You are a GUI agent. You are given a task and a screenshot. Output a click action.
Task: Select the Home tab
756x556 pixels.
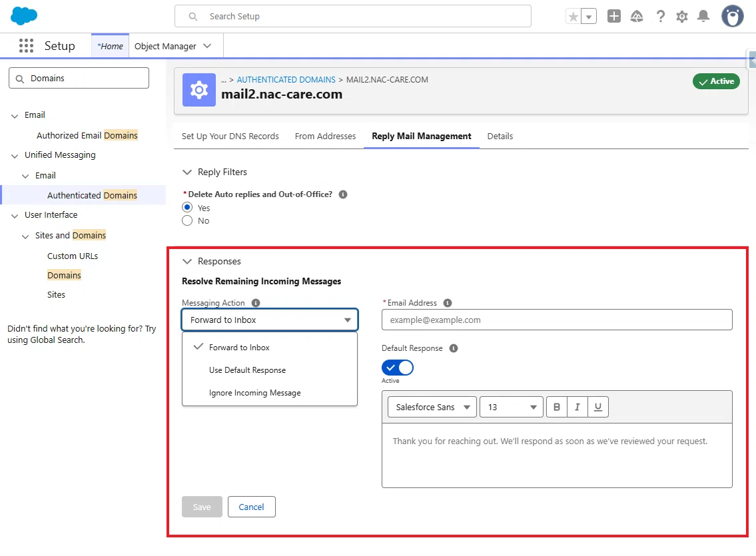click(110, 46)
